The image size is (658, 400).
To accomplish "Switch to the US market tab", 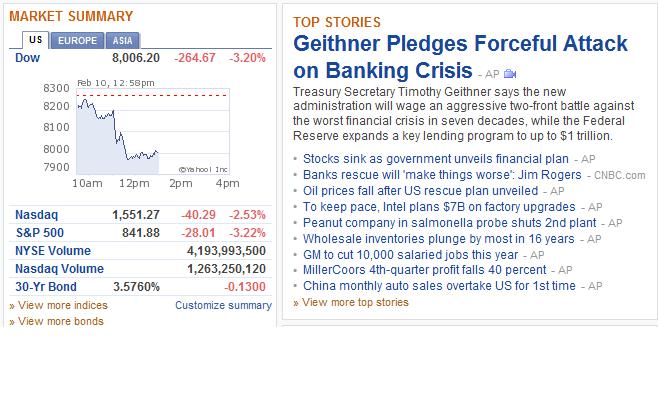I will [36, 40].
